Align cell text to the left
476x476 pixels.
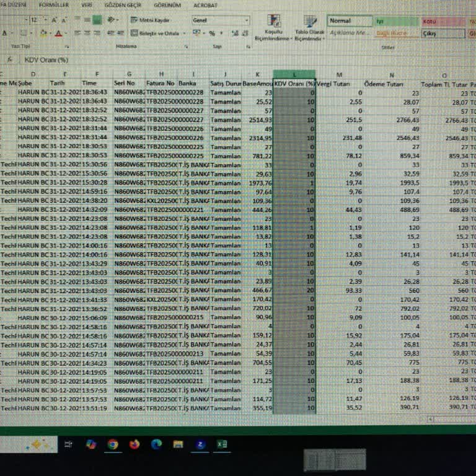tap(77, 33)
